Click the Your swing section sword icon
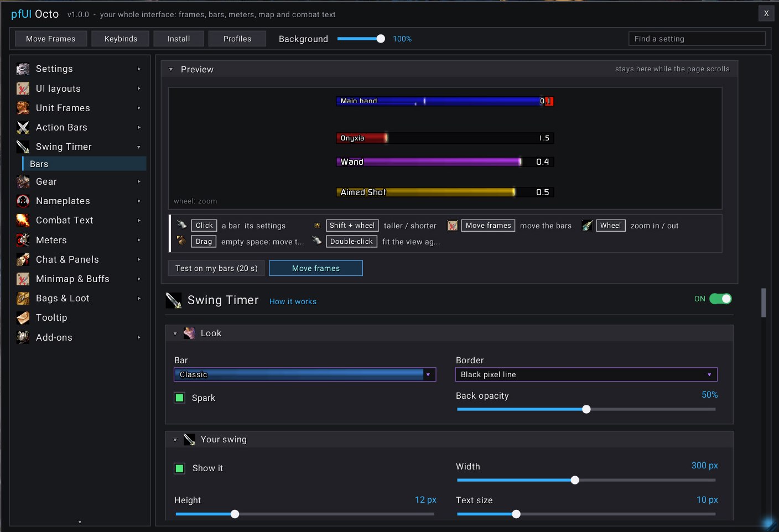The height and width of the screenshot is (532, 779). click(x=189, y=440)
